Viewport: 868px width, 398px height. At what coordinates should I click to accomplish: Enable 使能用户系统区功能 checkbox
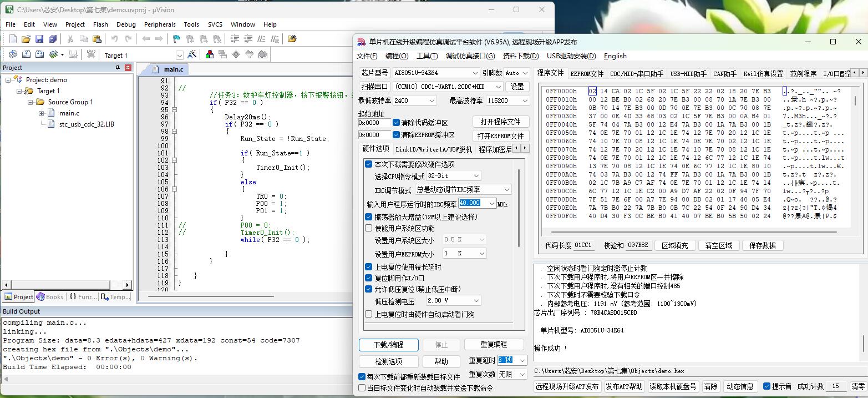click(369, 228)
